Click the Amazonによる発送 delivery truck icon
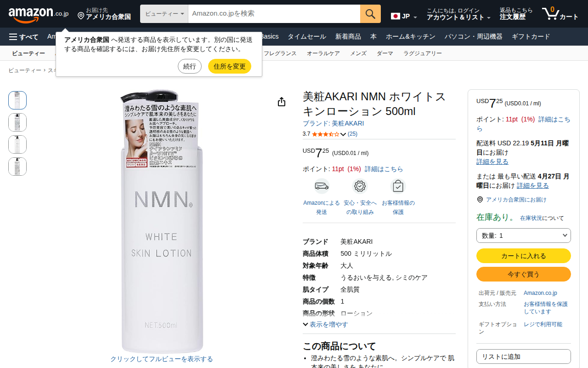Screen dimensions: 588x368 pos(322,186)
